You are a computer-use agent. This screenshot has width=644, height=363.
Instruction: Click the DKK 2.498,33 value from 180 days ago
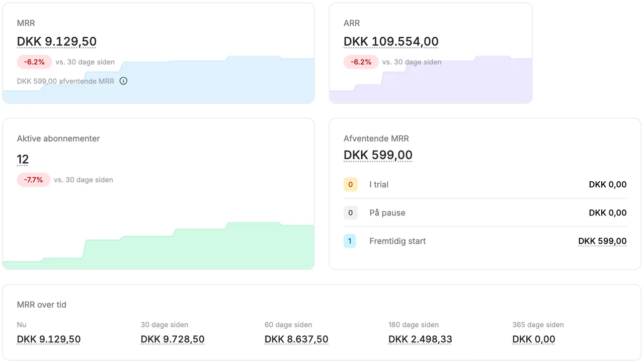point(420,339)
